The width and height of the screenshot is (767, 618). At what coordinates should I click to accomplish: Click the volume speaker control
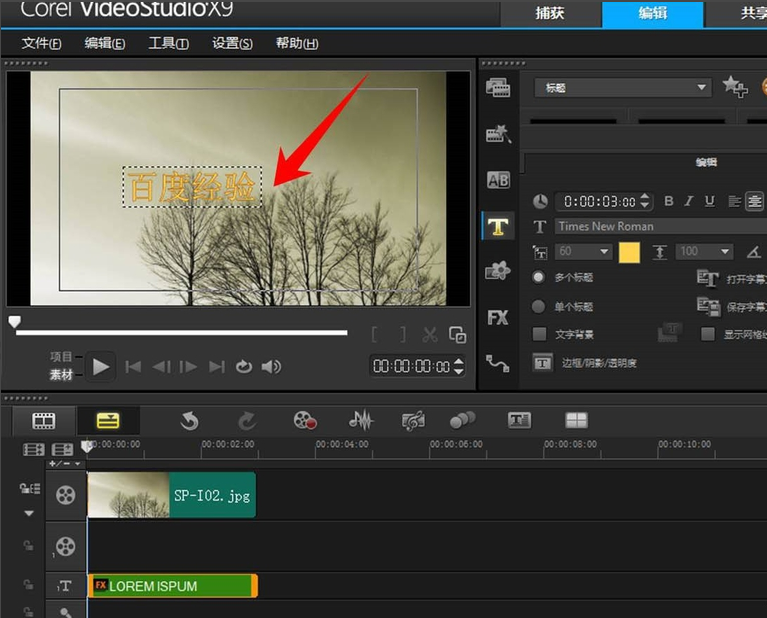click(x=271, y=366)
